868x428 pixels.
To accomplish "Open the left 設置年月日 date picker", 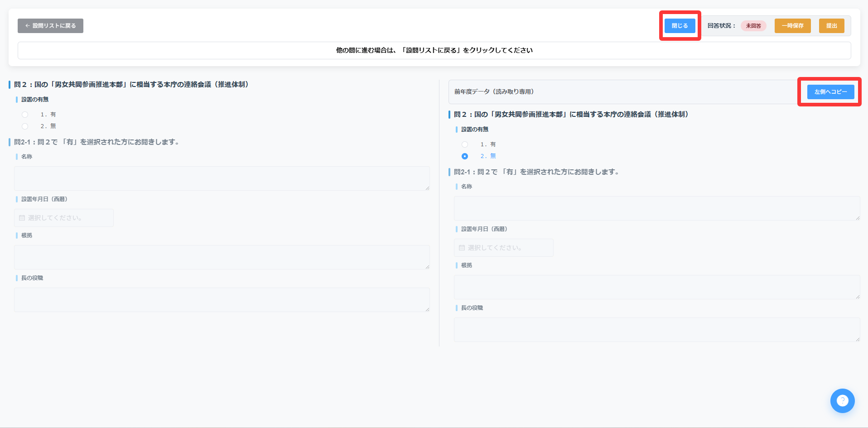I will tap(64, 218).
